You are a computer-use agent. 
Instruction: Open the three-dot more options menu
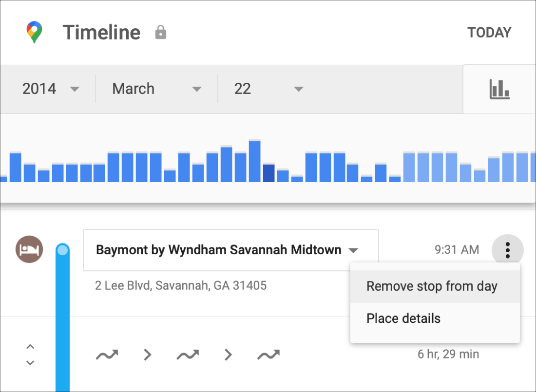[x=508, y=250]
